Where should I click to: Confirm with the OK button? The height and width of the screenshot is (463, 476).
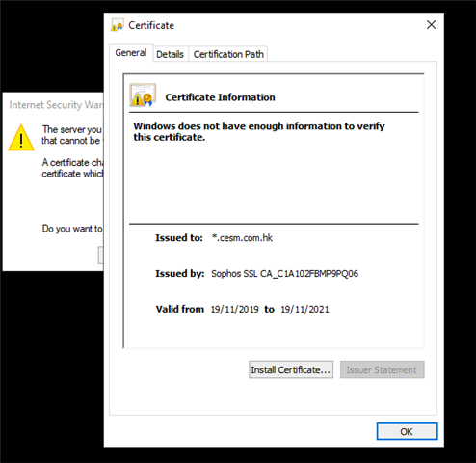point(407,431)
